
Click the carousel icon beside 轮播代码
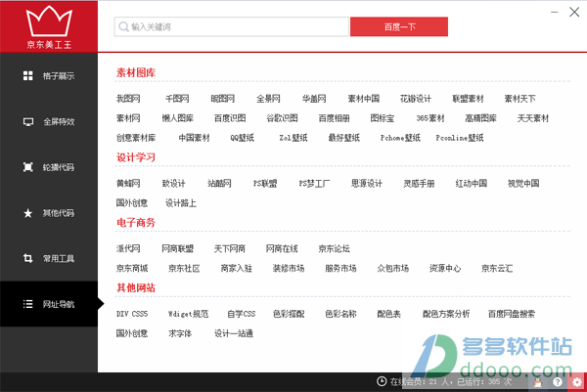[x=28, y=167]
